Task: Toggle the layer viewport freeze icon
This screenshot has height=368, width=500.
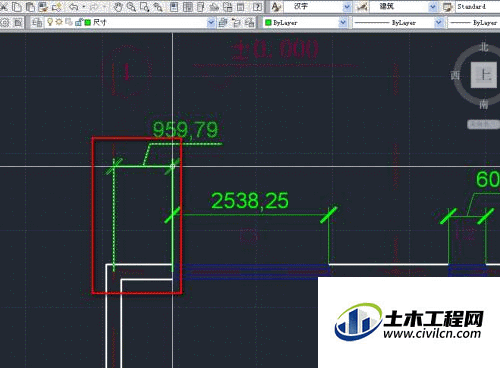Action: click(x=69, y=22)
